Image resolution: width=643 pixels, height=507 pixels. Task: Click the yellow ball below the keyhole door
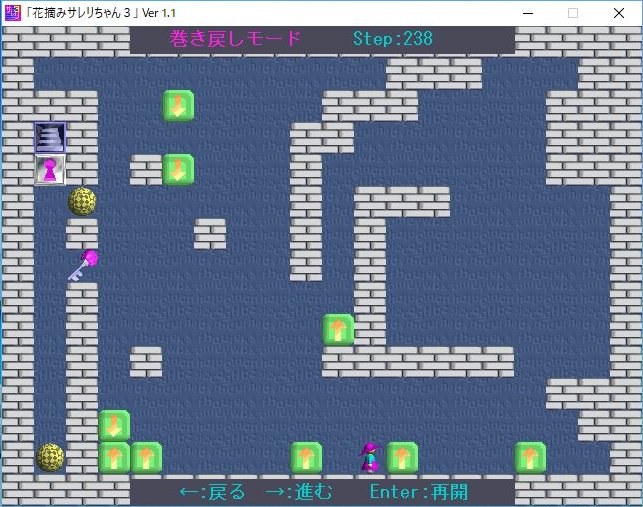point(82,201)
